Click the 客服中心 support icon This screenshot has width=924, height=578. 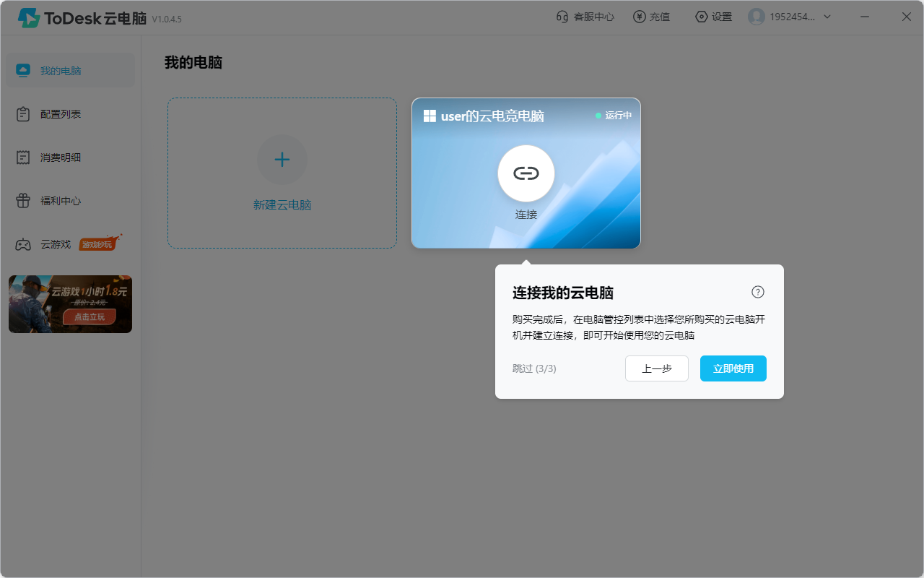coord(585,16)
